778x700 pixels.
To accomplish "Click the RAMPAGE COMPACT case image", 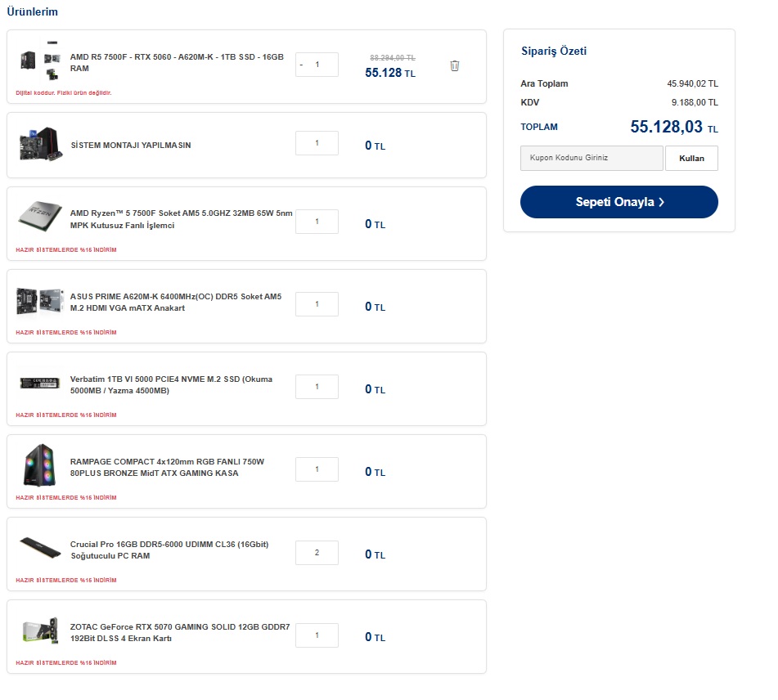I will tap(40, 466).
